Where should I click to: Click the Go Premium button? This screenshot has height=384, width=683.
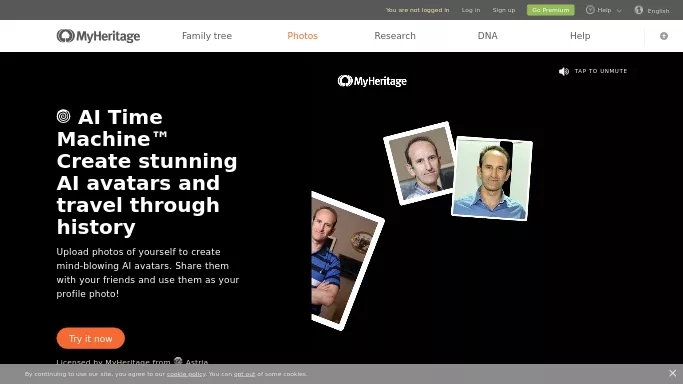click(551, 10)
